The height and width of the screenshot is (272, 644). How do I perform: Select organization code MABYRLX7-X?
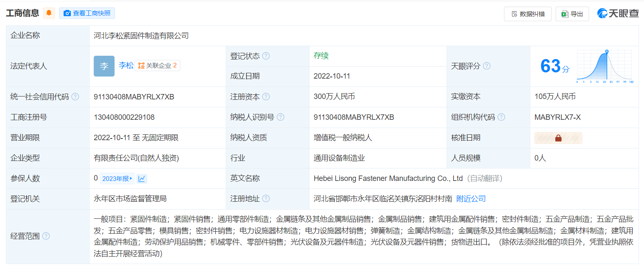[x=557, y=117]
